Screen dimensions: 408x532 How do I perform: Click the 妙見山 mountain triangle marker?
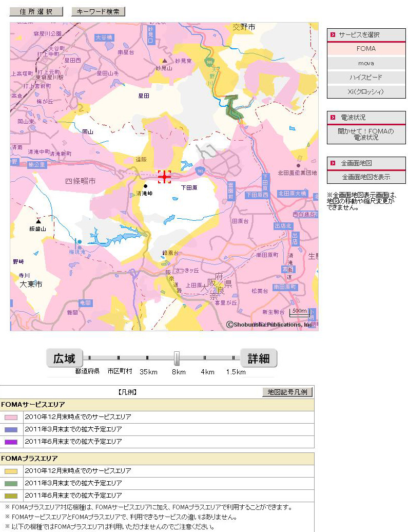(165, 61)
